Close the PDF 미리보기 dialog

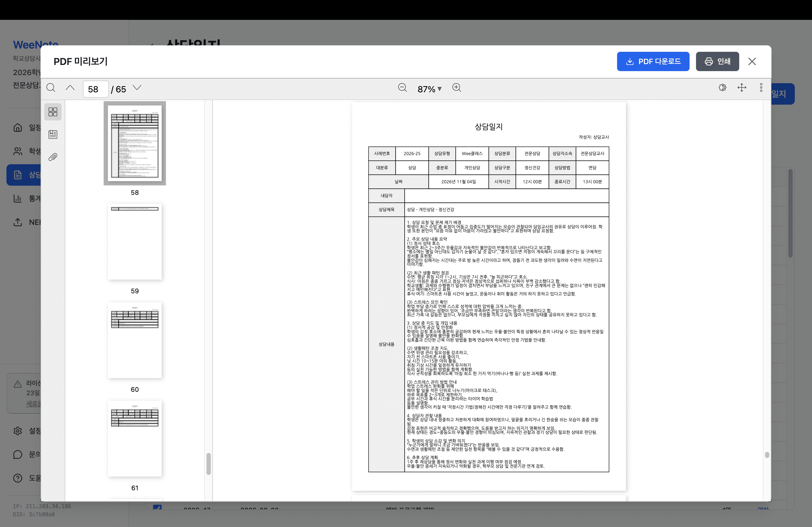[752, 61]
